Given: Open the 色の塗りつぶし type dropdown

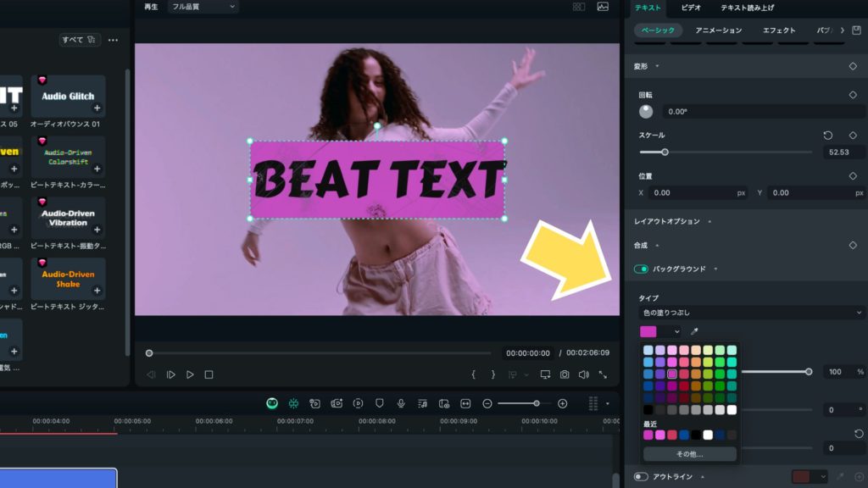Looking at the screenshot, I should tap(750, 313).
